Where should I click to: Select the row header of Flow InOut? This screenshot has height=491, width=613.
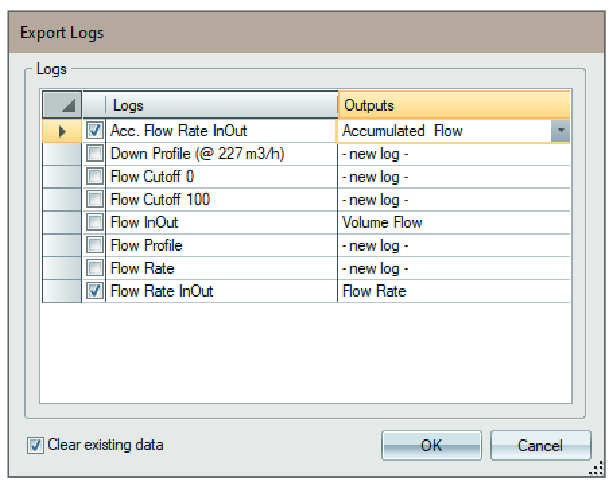(x=62, y=222)
